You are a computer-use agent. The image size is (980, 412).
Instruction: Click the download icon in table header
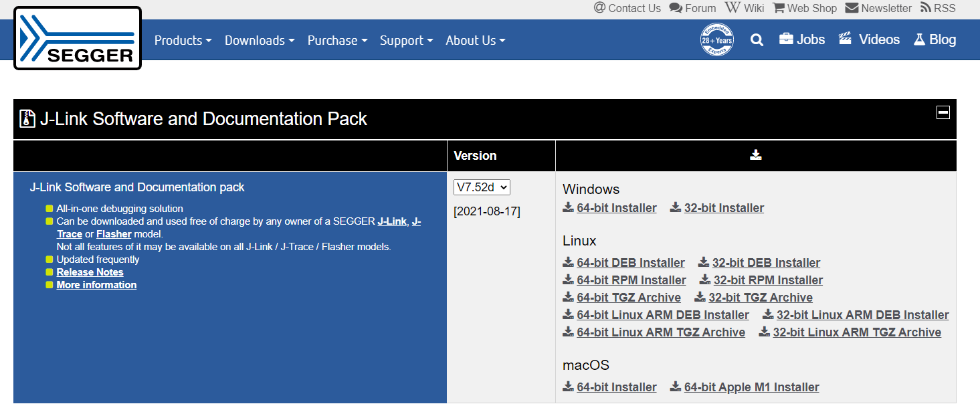[x=756, y=155]
